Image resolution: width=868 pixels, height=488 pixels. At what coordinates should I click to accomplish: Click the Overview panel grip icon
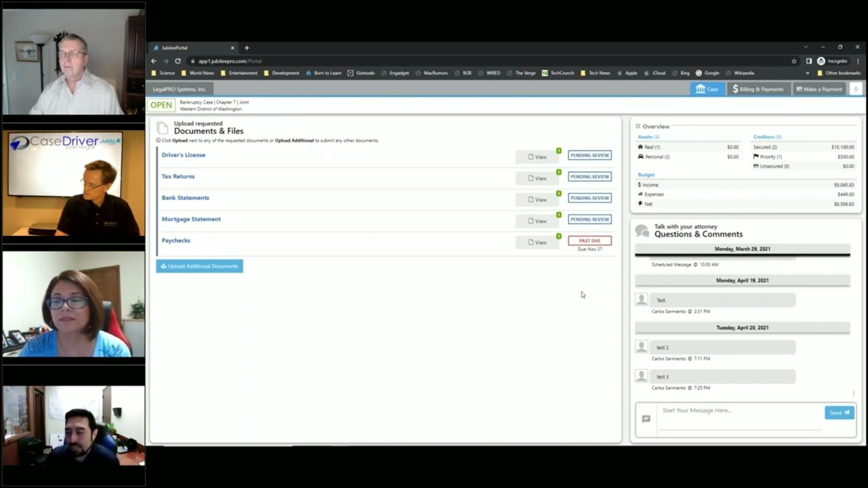[637, 126]
